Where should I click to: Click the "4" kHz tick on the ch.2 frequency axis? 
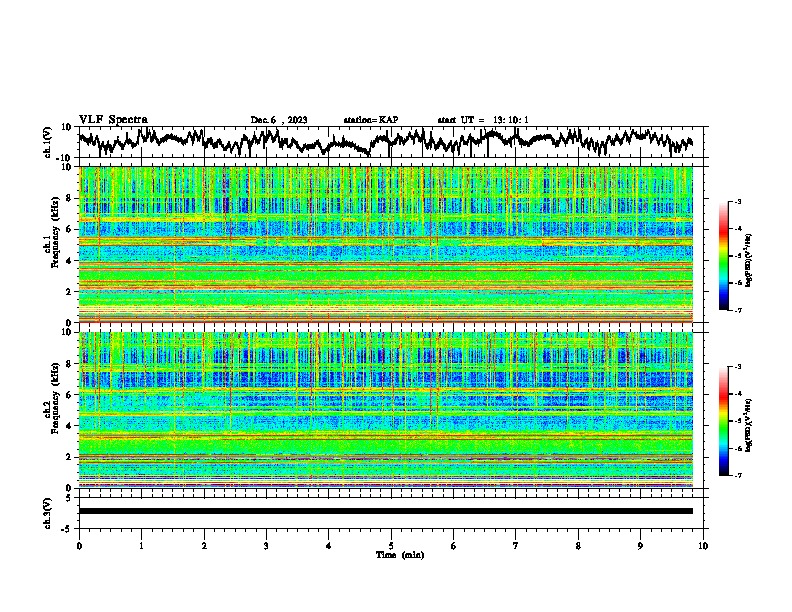point(70,426)
